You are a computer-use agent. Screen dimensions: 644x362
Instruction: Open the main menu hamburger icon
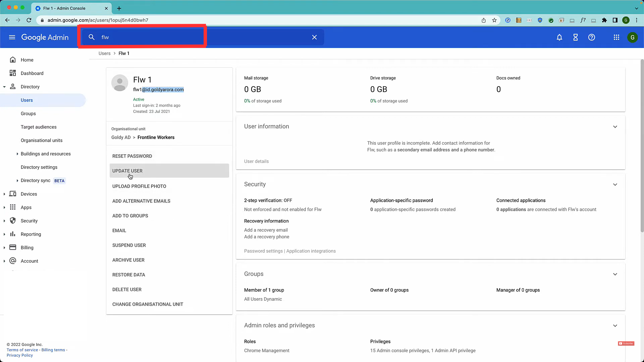click(12, 37)
